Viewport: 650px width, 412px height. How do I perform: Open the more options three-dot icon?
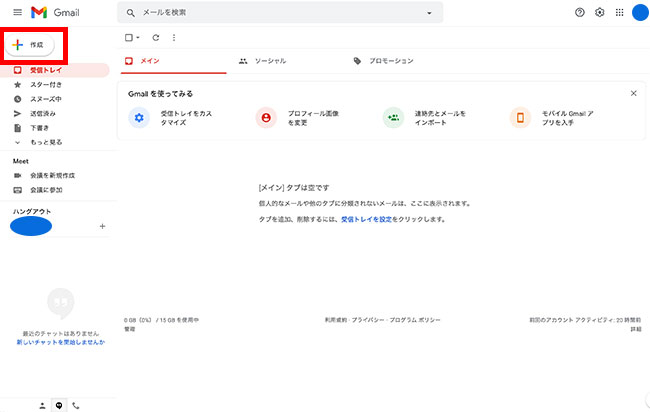(x=174, y=38)
